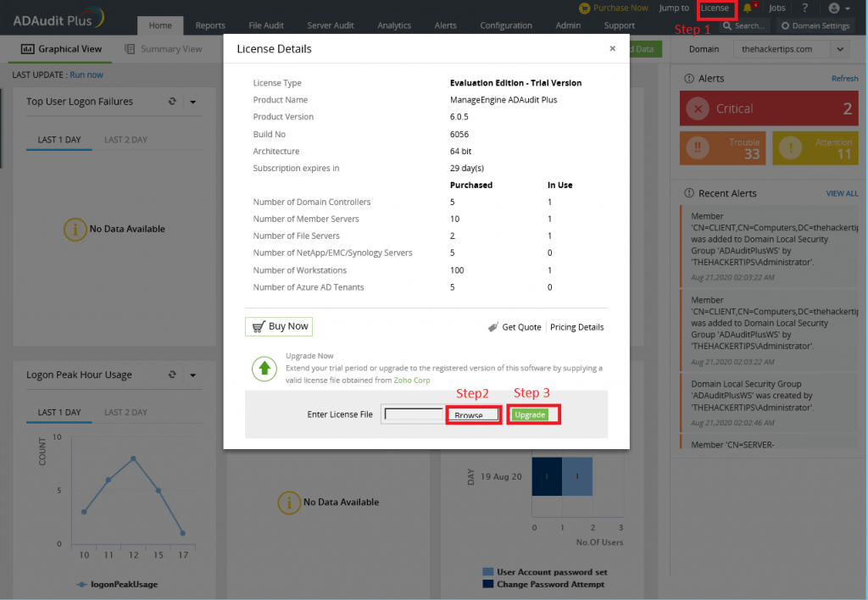Image resolution: width=868 pixels, height=600 pixels.
Task: Refresh the Logon Peak Hour Usage widget
Action: (x=172, y=375)
